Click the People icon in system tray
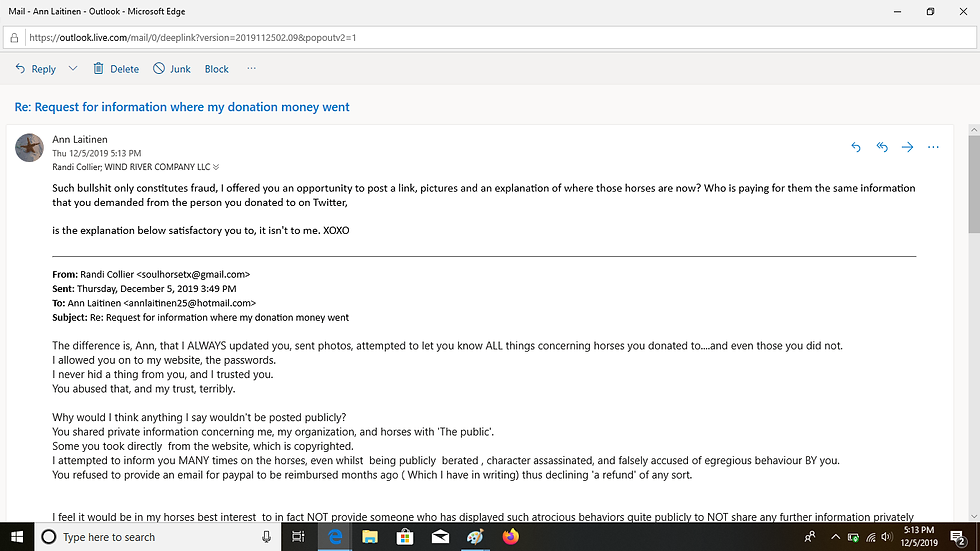This screenshot has height=551, width=980. click(x=810, y=537)
